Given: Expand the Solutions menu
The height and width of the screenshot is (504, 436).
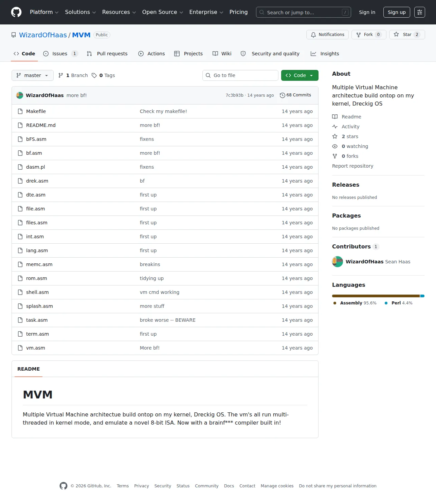Looking at the screenshot, I should click(x=80, y=12).
